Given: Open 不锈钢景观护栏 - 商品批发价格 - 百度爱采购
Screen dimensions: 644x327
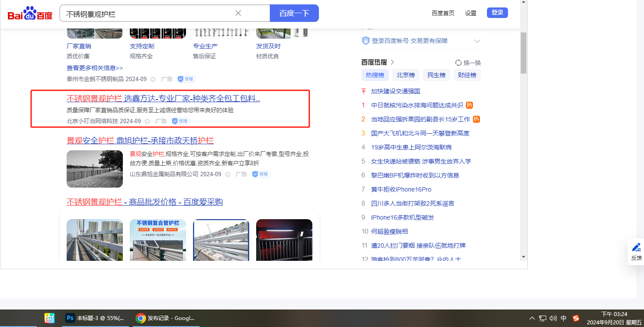Looking at the screenshot, I should click(145, 202).
